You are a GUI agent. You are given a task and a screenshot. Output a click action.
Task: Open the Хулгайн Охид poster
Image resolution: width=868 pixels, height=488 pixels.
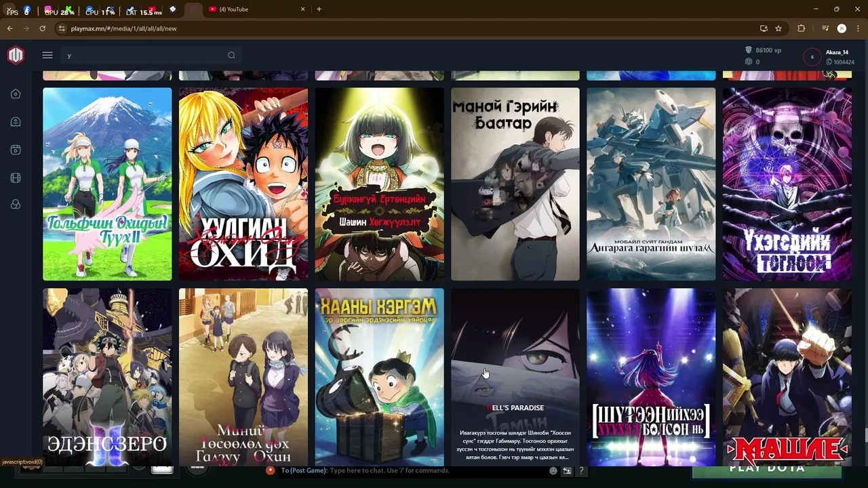point(243,184)
